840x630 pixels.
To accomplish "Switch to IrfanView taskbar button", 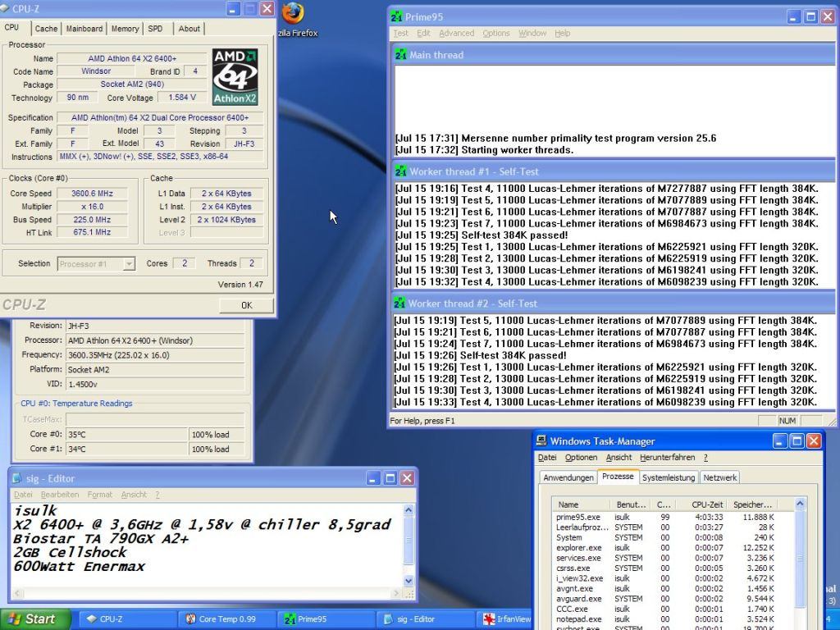I will click(x=504, y=619).
